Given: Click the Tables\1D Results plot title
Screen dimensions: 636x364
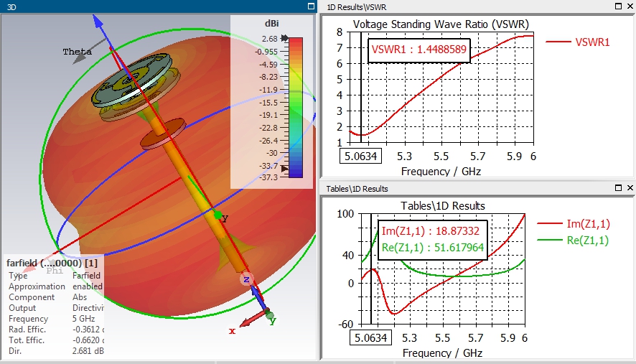Looking at the screenshot, I should 443,206.
